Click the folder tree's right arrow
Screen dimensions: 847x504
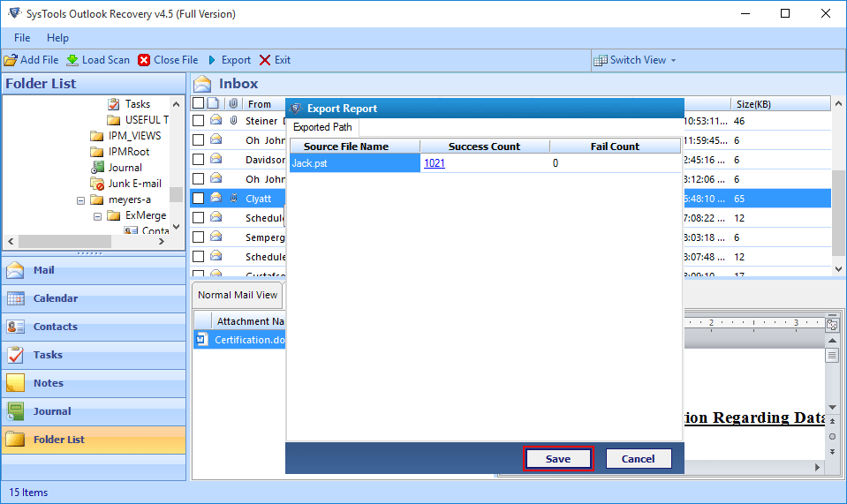pos(161,241)
